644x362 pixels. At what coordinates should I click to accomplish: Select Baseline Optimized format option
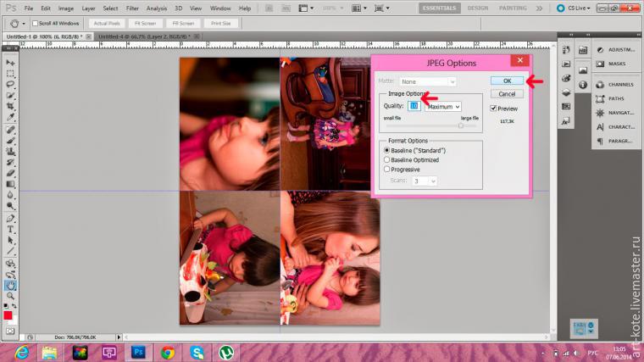(x=387, y=159)
